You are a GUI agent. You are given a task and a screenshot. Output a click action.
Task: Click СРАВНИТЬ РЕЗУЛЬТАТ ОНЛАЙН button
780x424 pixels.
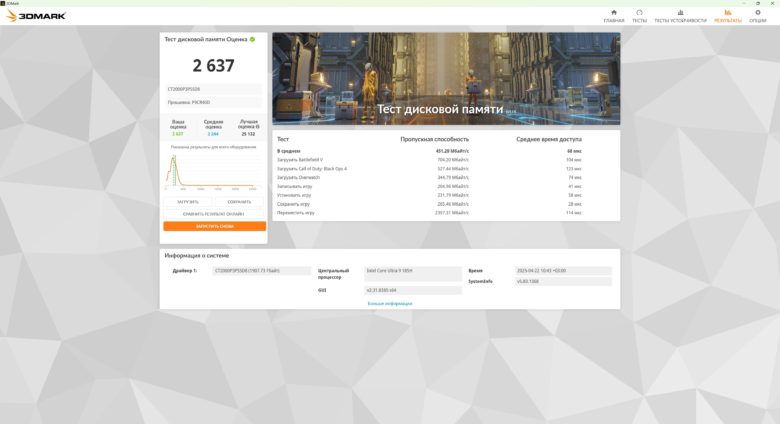tap(213, 214)
